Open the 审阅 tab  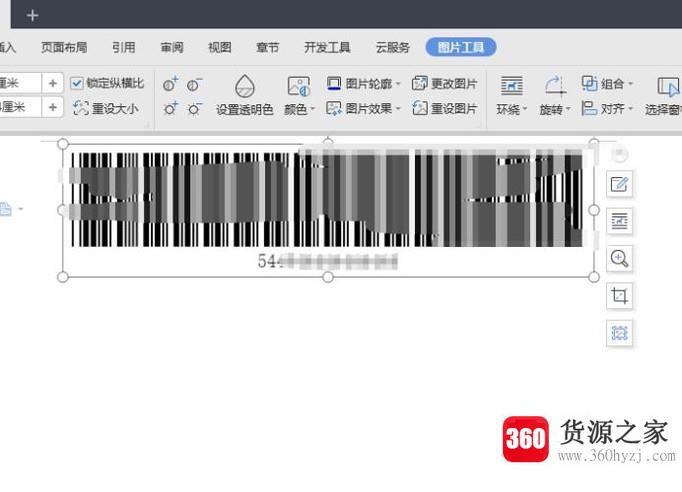[172, 47]
